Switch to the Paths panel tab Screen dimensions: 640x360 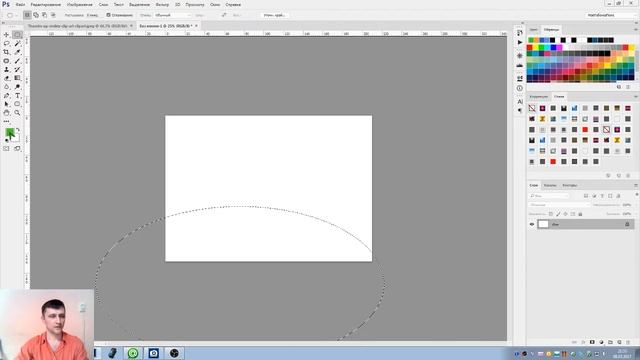pyautogui.click(x=569, y=185)
